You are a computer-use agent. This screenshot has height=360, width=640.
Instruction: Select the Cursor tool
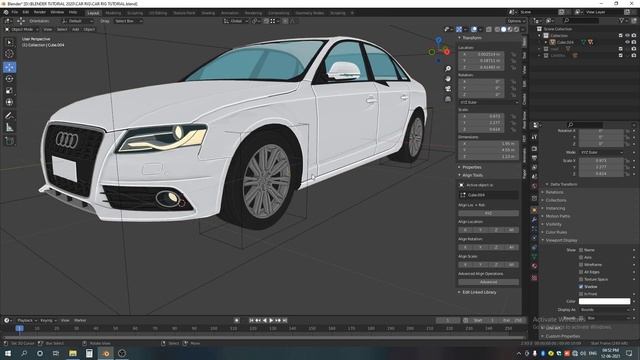[x=9, y=53]
